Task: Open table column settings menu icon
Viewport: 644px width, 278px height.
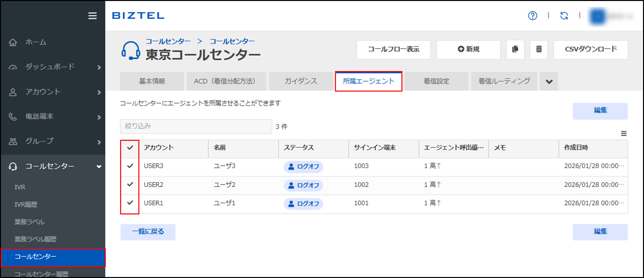Action: pos(623,133)
